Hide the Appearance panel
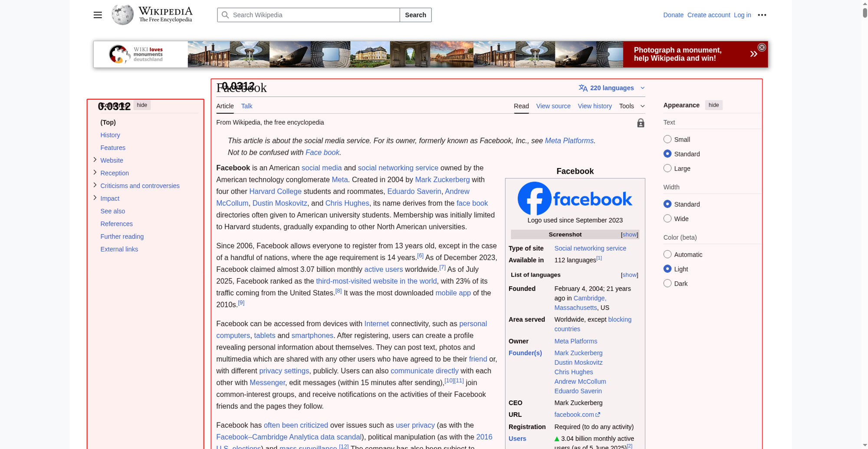 (x=713, y=105)
